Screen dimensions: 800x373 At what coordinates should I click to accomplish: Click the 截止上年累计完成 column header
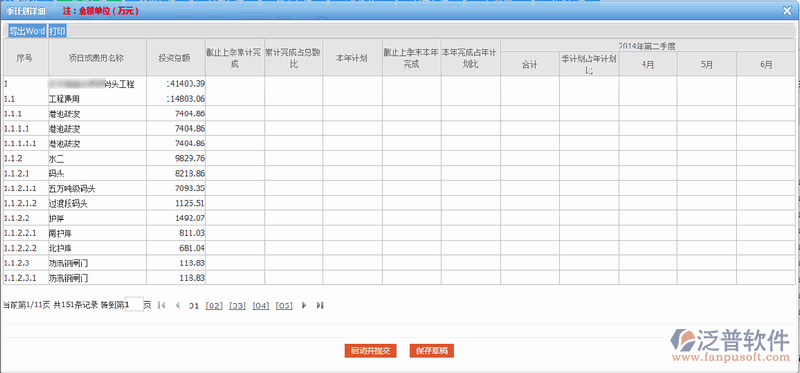[x=235, y=58]
